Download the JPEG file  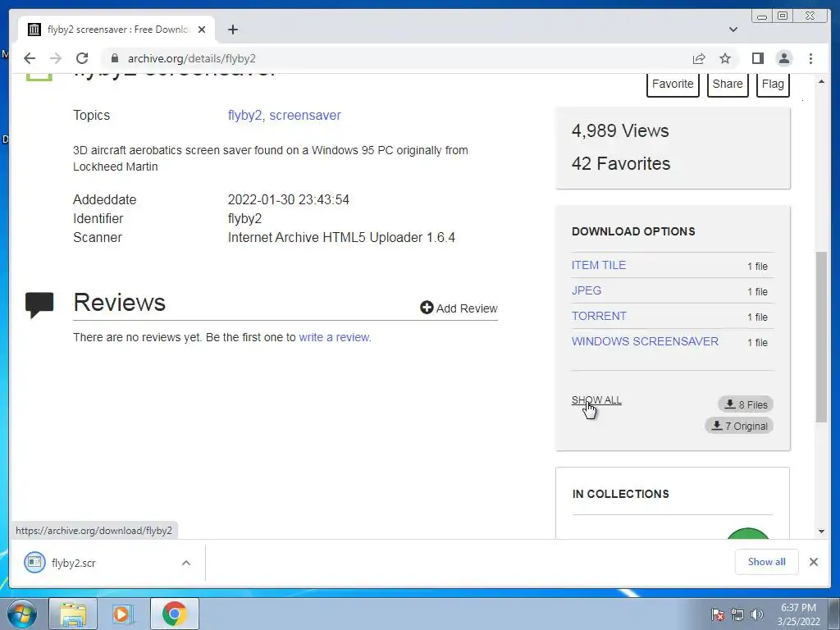coord(587,290)
